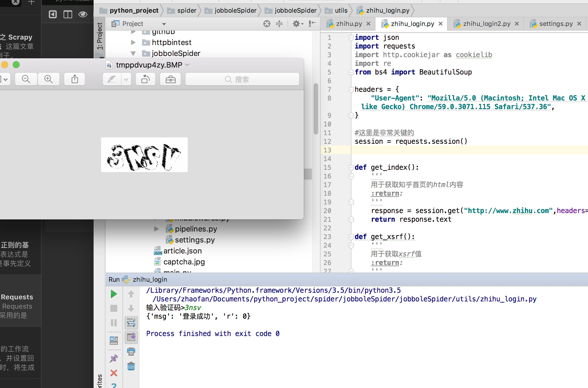
Task: Click the Preview share icon
Action: tap(75, 79)
